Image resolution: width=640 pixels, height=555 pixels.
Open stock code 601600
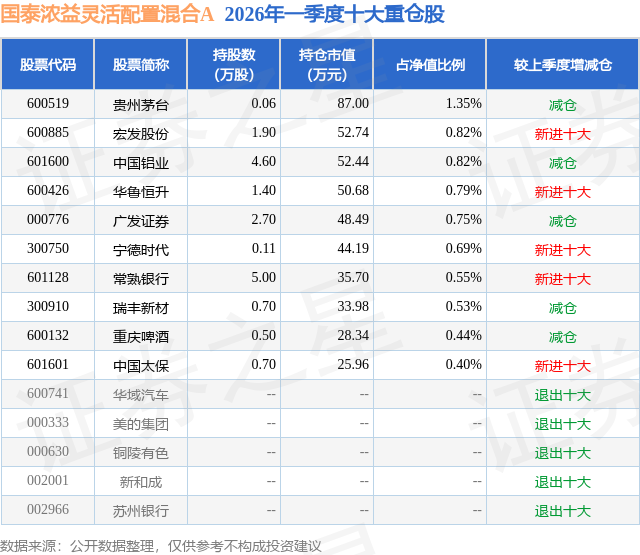click(48, 162)
